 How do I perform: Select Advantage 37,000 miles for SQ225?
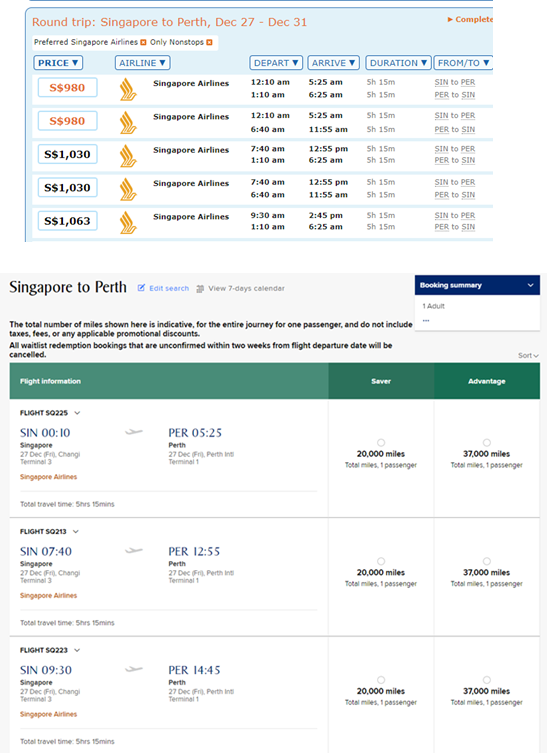(486, 442)
